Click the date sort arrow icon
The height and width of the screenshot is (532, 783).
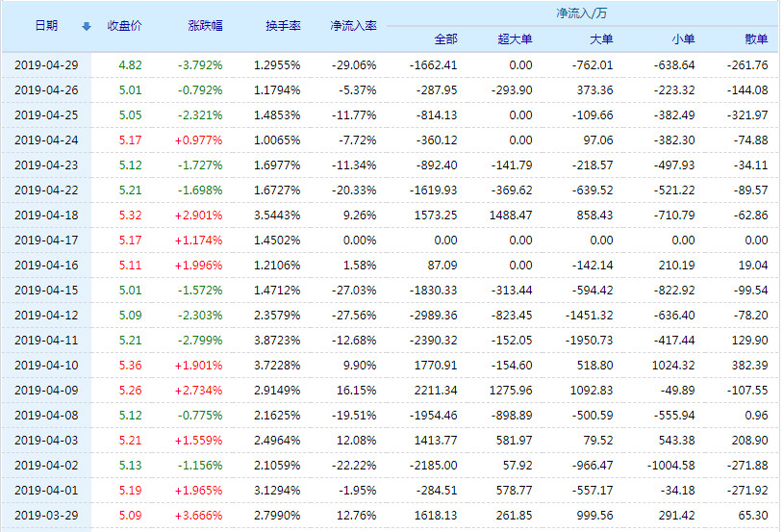pyautogui.click(x=87, y=27)
